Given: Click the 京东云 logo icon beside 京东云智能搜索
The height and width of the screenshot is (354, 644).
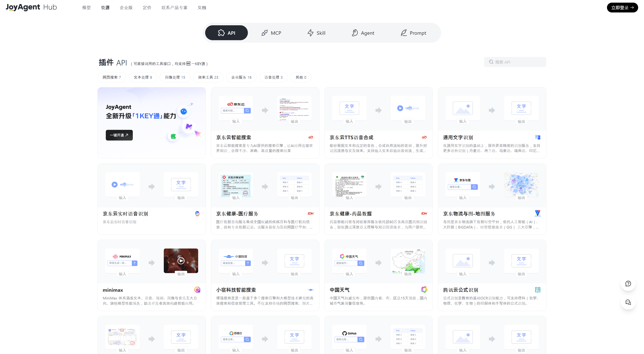Looking at the screenshot, I should (311, 137).
